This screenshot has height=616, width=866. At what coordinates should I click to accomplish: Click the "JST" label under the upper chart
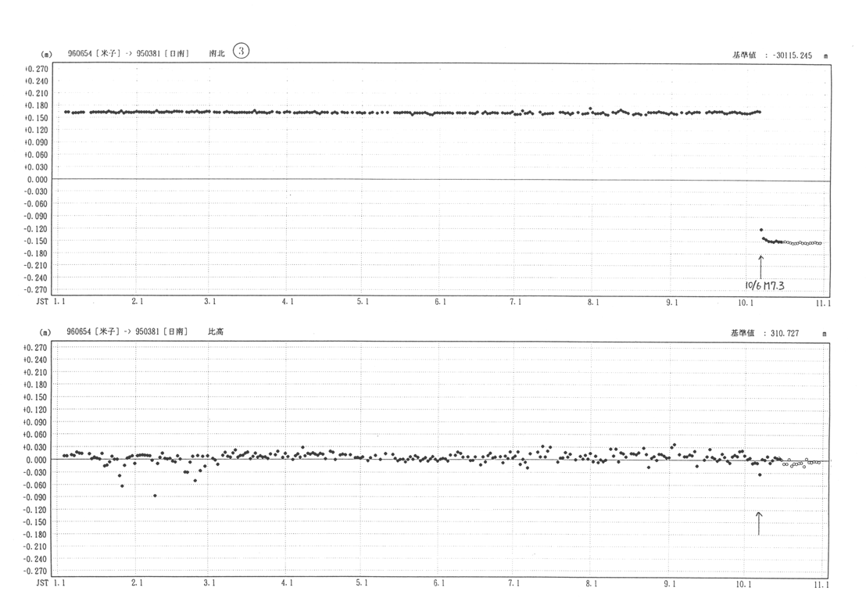(42, 302)
